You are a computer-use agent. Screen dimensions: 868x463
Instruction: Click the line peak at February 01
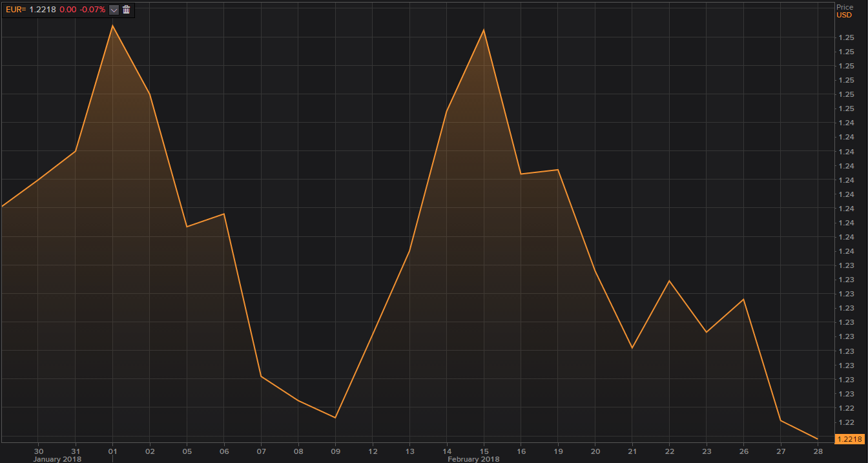pyautogui.click(x=113, y=25)
